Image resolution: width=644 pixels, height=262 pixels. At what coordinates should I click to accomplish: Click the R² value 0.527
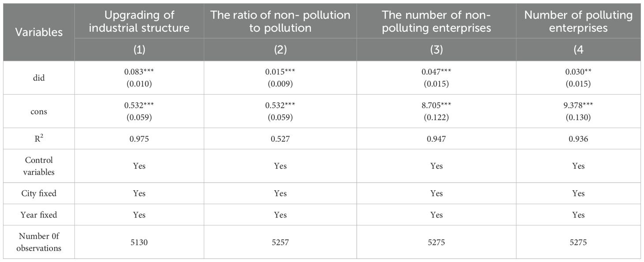[x=280, y=139]
